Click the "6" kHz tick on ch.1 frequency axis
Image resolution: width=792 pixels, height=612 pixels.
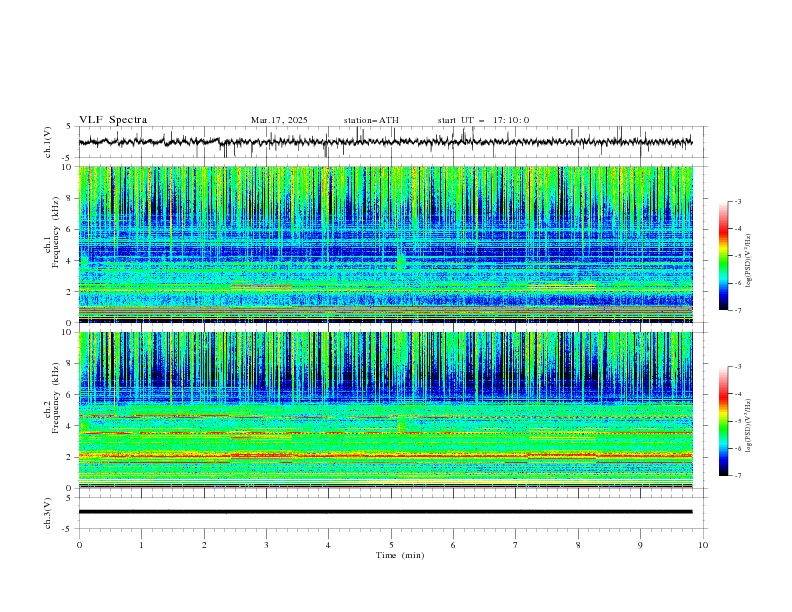coord(71,229)
